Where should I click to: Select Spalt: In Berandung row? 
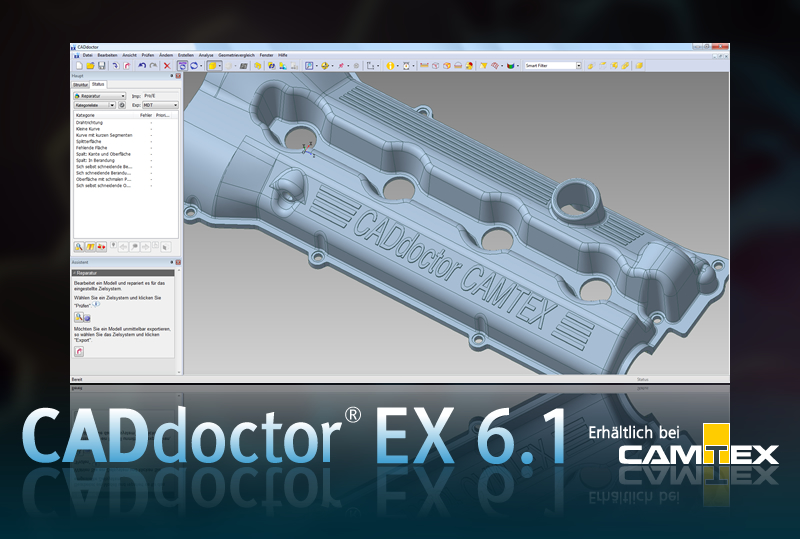coord(126,160)
